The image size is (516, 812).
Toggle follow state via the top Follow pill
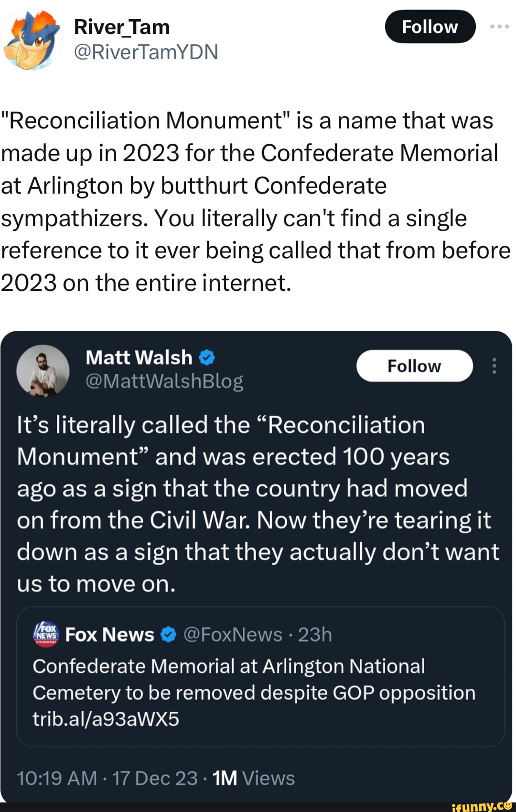click(430, 27)
